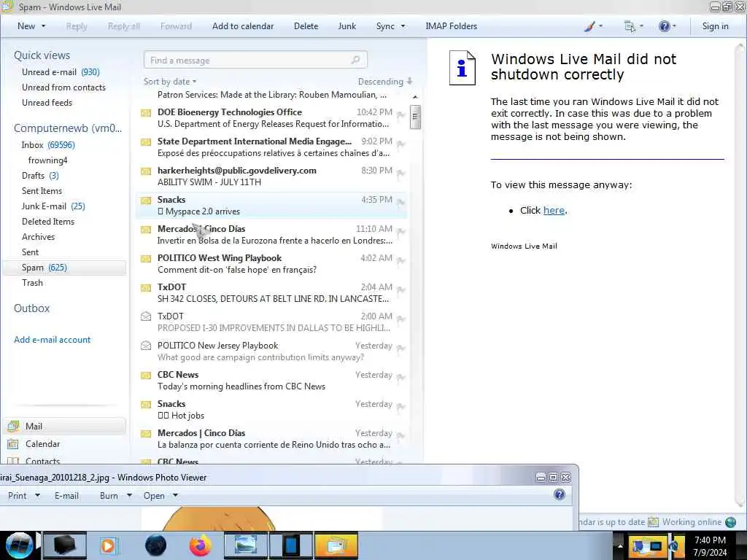Flag the CBC News Today's morning headlines message
The width and height of the screenshot is (747, 560).
click(x=401, y=377)
